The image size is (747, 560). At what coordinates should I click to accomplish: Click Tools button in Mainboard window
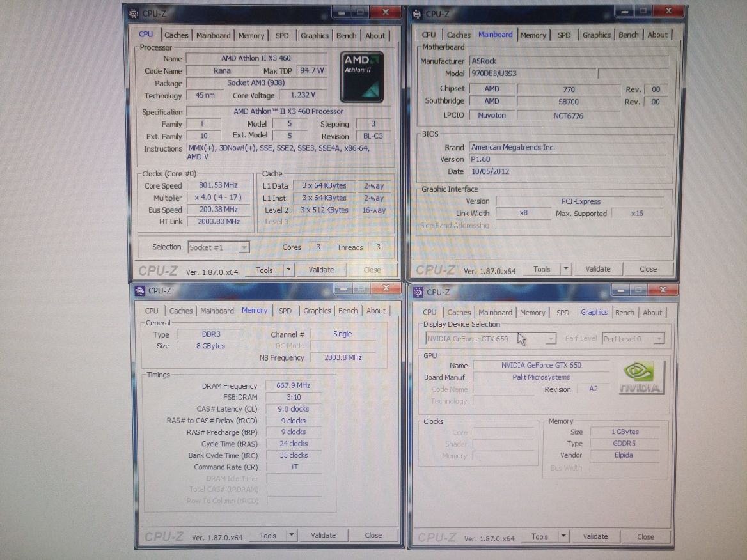click(x=542, y=269)
